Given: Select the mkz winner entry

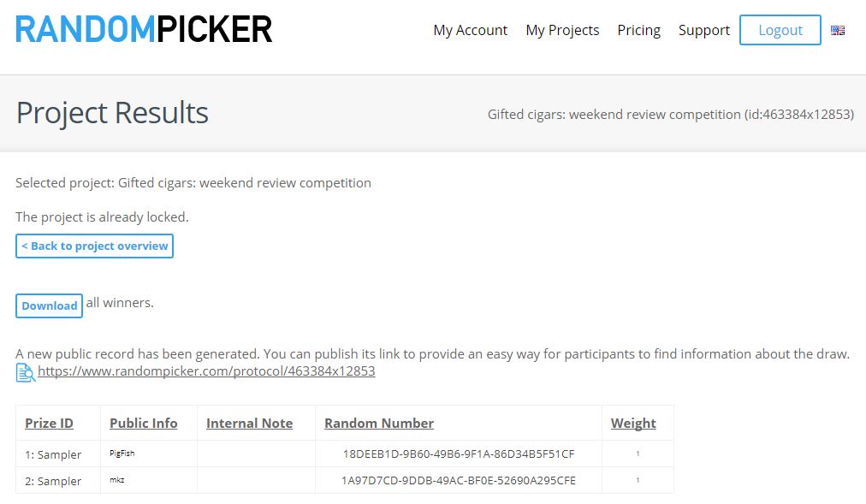Looking at the screenshot, I should coord(117,480).
